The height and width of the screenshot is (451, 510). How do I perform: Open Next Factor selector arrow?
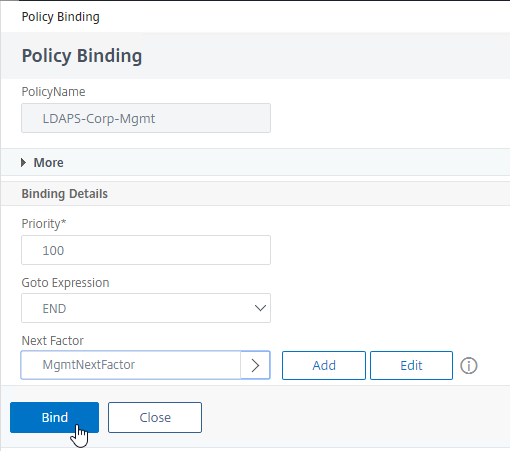[x=255, y=365]
